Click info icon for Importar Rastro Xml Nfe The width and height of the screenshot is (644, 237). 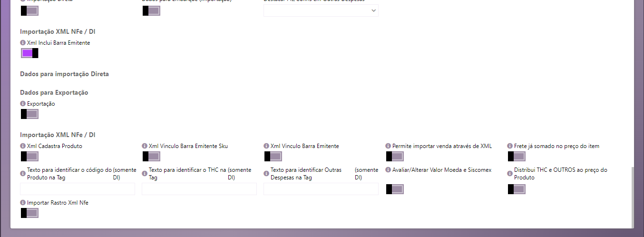[x=23, y=203]
